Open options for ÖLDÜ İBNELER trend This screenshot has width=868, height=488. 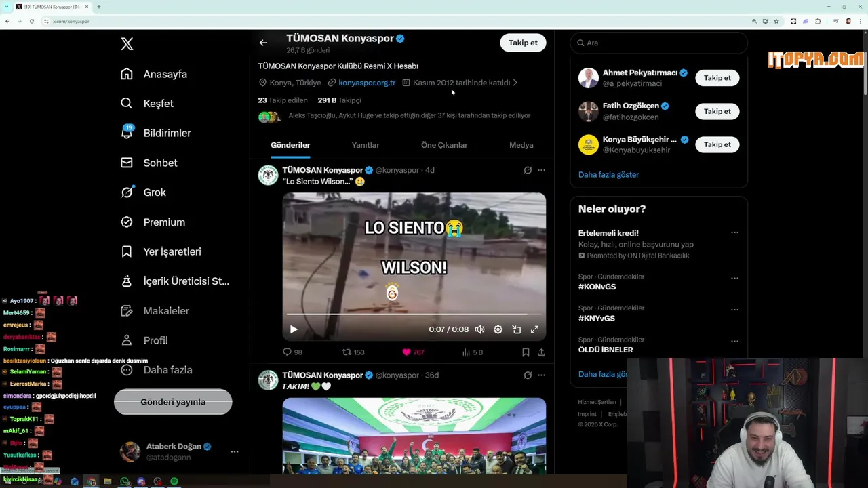pyautogui.click(x=734, y=341)
